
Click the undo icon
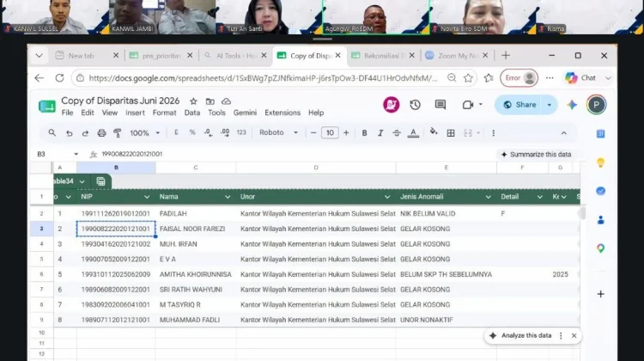[x=69, y=133]
